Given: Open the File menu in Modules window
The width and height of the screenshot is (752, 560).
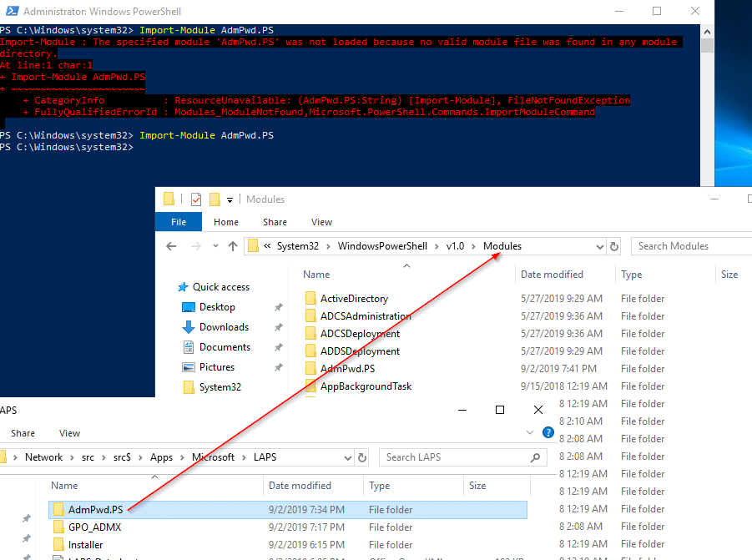Looking at the screenshot, I should [178, 221].
